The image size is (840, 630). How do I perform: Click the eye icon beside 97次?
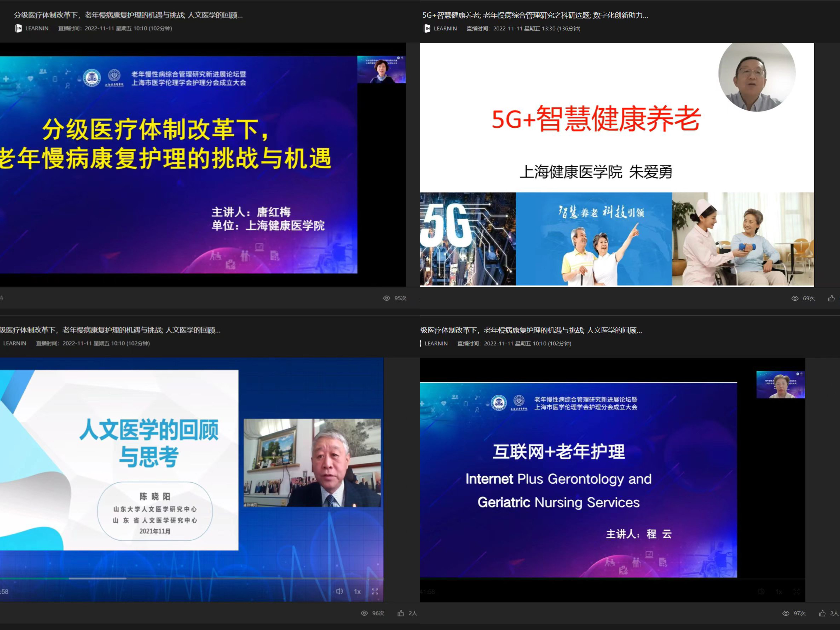click(786, 613)
